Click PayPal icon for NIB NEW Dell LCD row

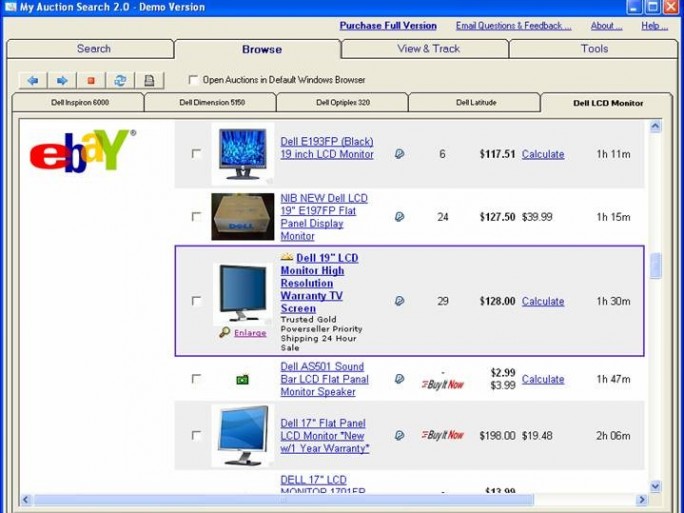[399, 217]
